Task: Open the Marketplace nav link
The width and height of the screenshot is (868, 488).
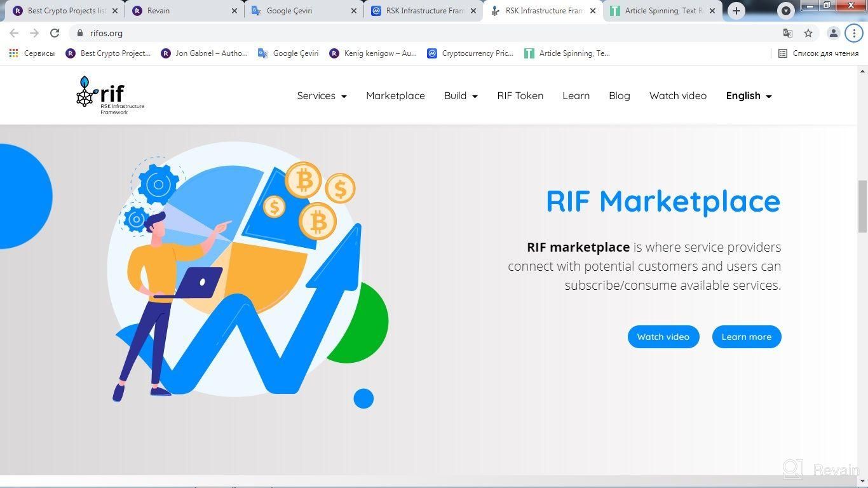Action: pos(395,96)
